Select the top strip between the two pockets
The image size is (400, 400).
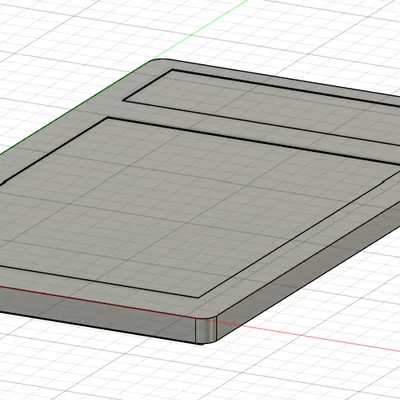pos(253,132)
